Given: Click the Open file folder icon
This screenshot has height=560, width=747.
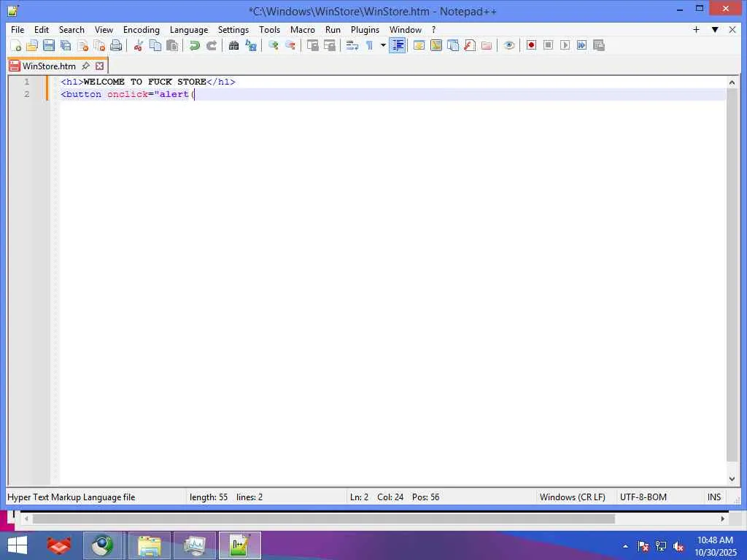Looking at the screenshot, I should pyautogui.click(x=32, y=46).
